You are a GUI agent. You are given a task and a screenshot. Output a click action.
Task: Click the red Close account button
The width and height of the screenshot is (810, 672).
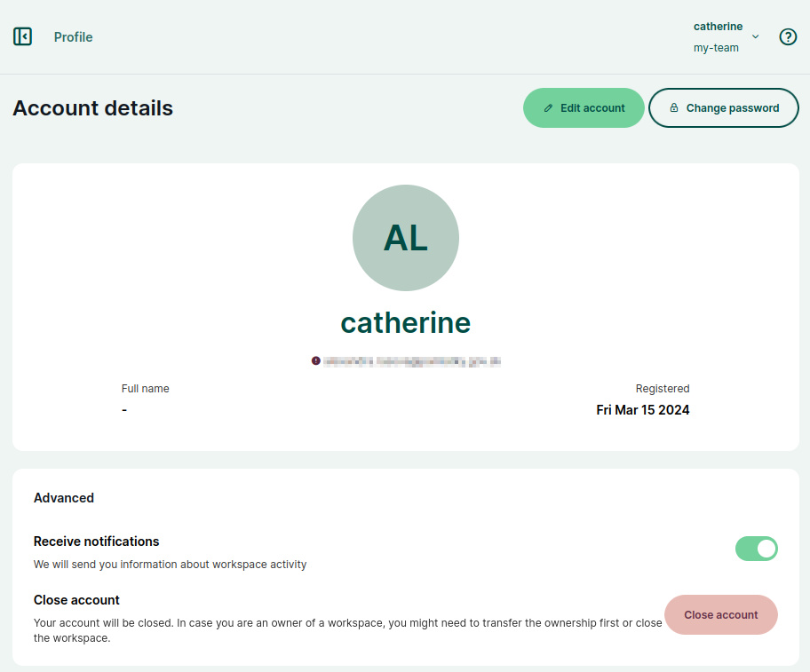[720, 614]
